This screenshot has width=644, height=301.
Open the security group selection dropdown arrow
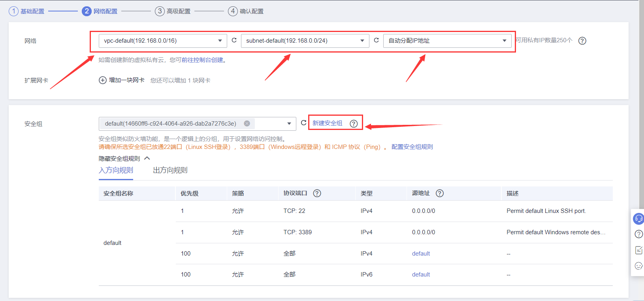pyautogui.click(x=289, y=124)
